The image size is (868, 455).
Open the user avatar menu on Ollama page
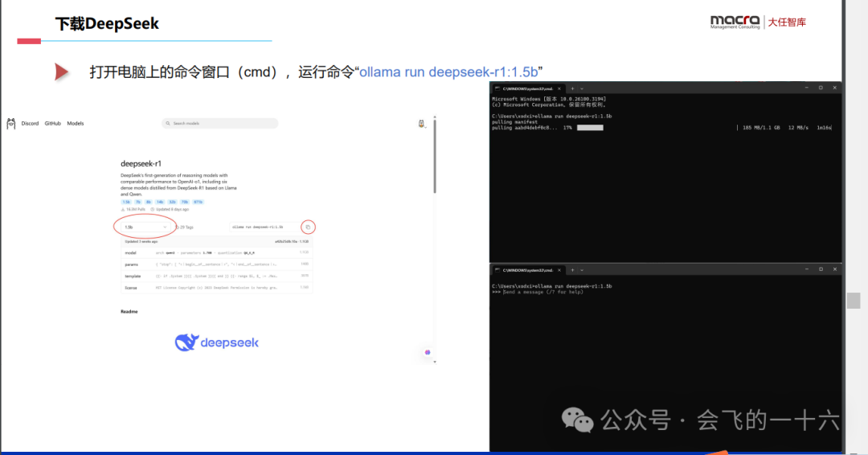[x=421, y=124]
